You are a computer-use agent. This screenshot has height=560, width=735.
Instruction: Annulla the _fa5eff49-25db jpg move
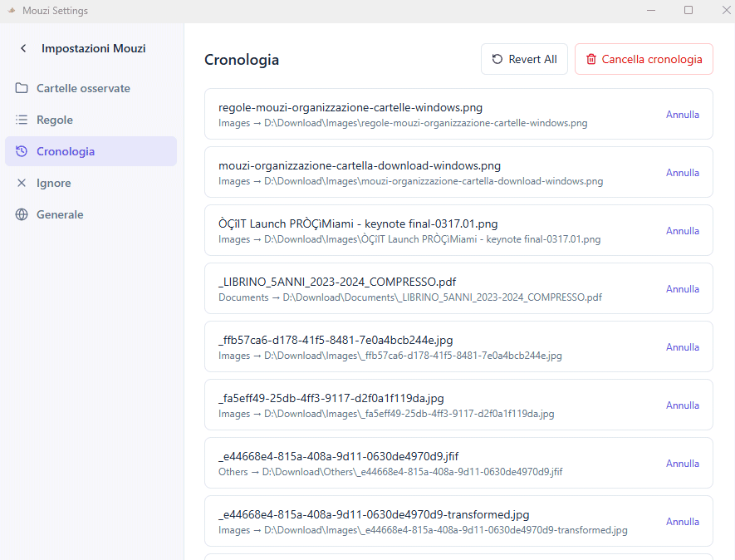[683, 405]
